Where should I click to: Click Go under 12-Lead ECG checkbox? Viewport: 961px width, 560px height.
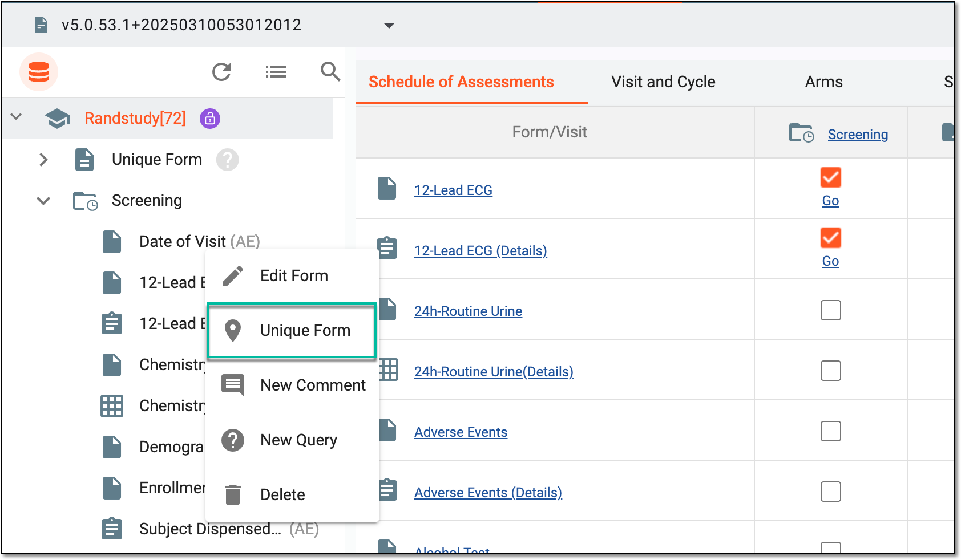tap(830, 201)
